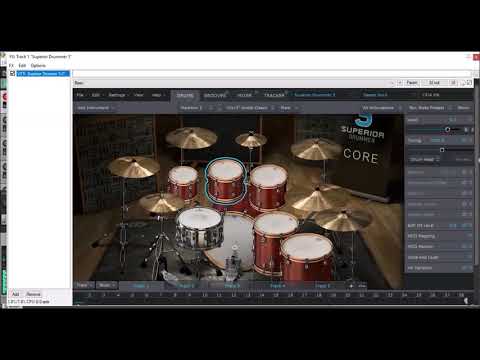Switch to the Mixer tab
Image resolution: width=480 pixels, height=360 pixels.
coord(245,95)
